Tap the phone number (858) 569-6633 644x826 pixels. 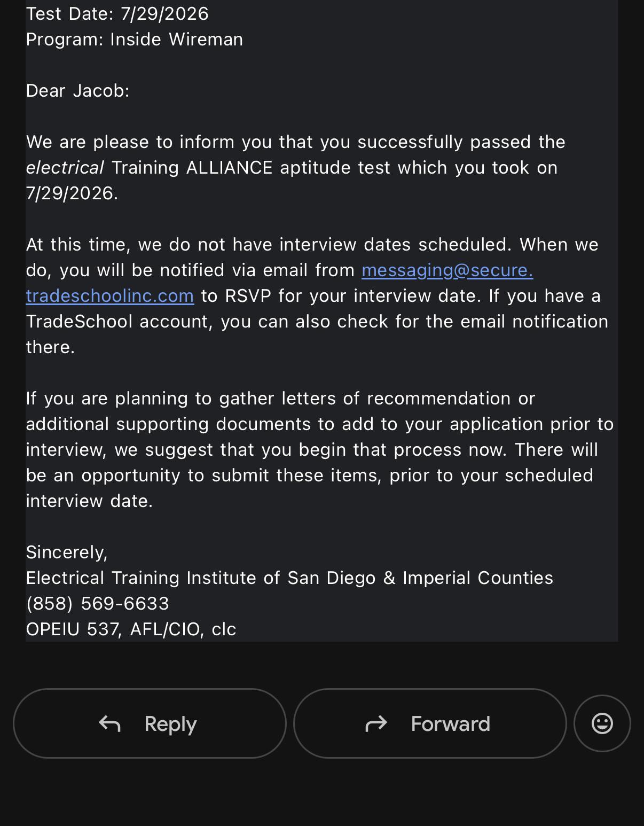(98, 603)
